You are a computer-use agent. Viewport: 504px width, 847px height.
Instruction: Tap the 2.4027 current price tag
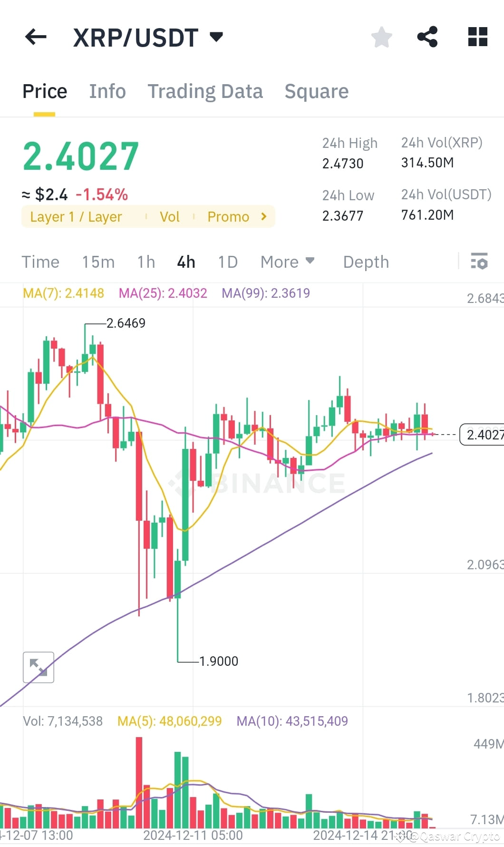tap(483, 434)
